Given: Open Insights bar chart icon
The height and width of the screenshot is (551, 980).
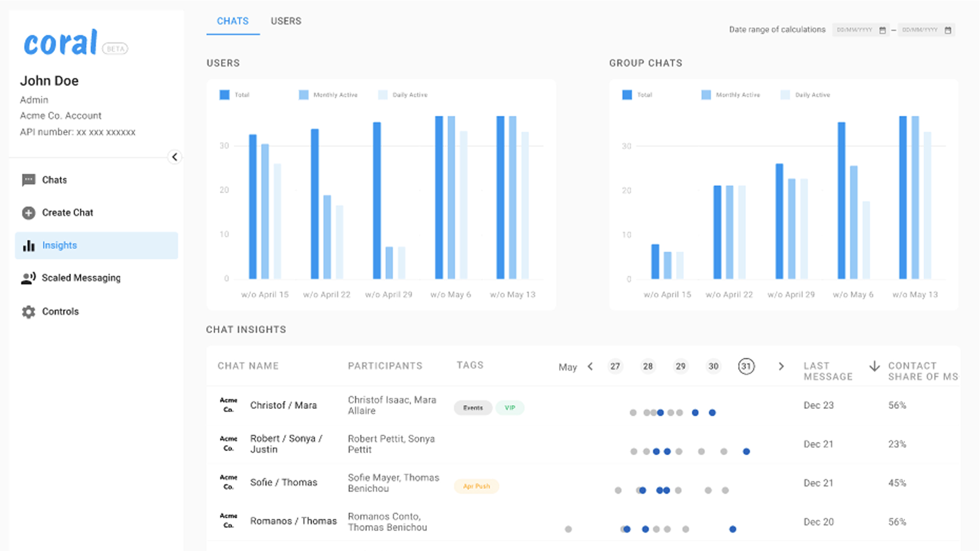Looking at the screenshot, I should [29, 246].
